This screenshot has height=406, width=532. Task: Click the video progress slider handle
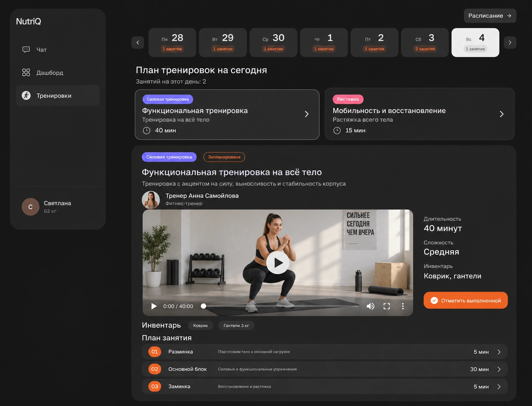click(x=204, y=306)
